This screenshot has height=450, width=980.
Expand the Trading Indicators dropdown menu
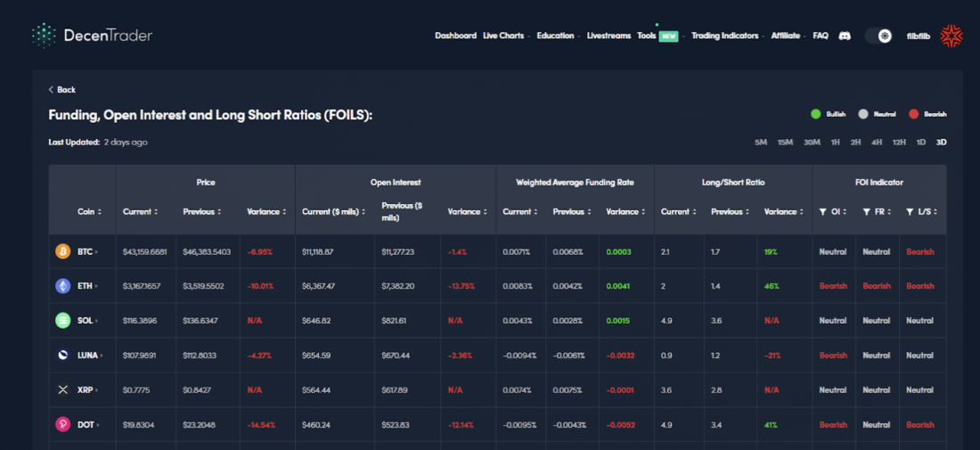(x=725, y=36)
